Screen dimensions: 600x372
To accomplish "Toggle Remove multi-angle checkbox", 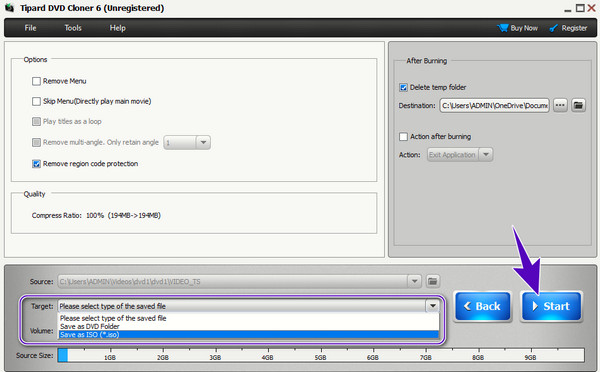I will (36, 142).
